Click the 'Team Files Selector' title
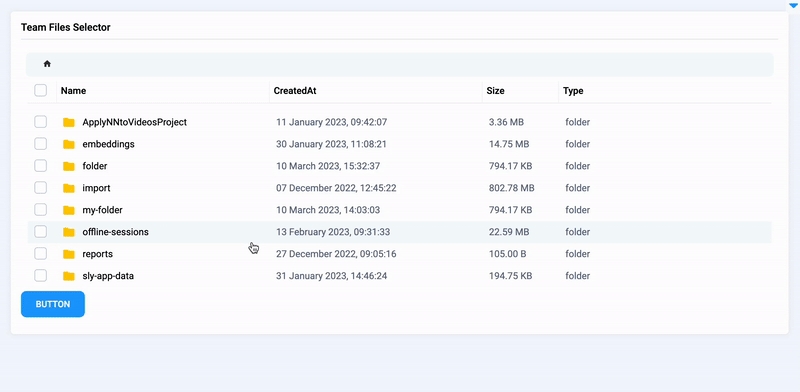 click(66, 28)
